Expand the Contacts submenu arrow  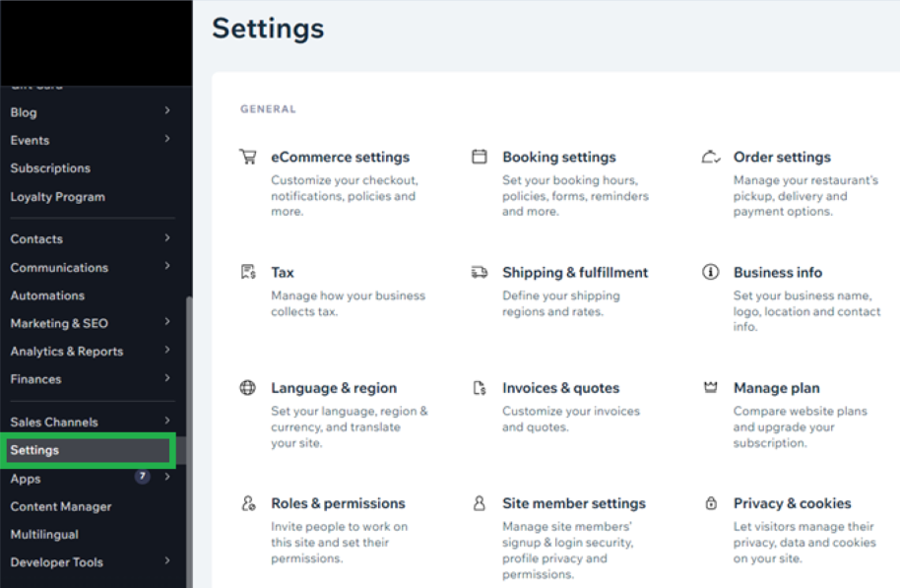(x=167, y=238)
